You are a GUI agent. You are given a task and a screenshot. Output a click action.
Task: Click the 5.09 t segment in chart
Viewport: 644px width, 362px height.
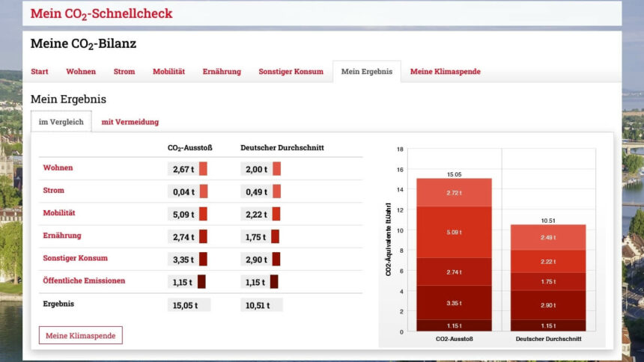click(454, 233)
